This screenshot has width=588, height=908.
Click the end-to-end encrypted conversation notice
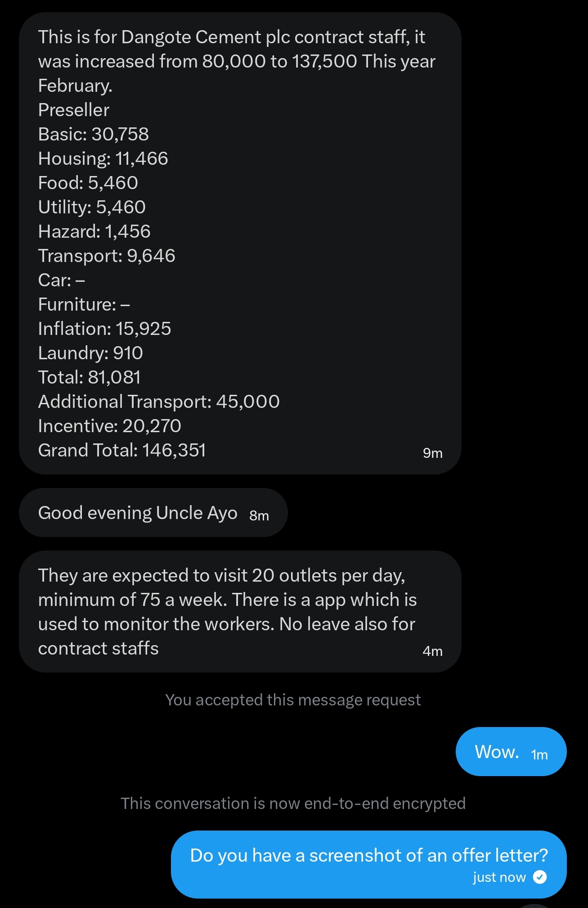coord(293,804)
